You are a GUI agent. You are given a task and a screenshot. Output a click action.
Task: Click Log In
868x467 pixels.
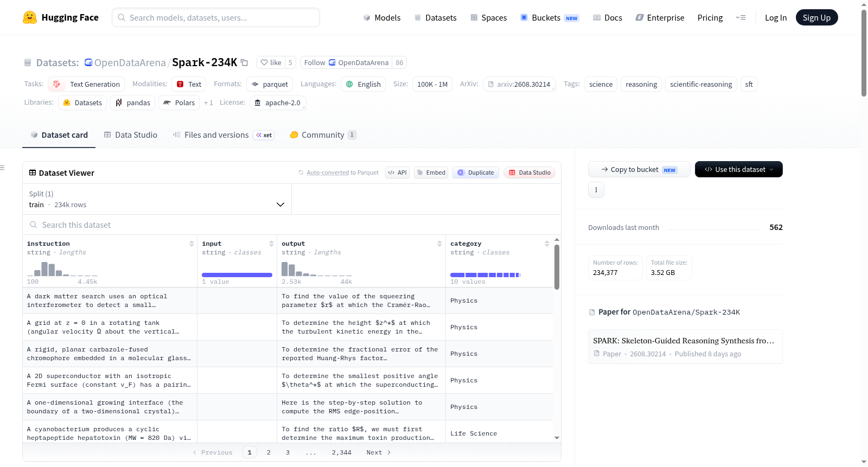tap(776, 17)
